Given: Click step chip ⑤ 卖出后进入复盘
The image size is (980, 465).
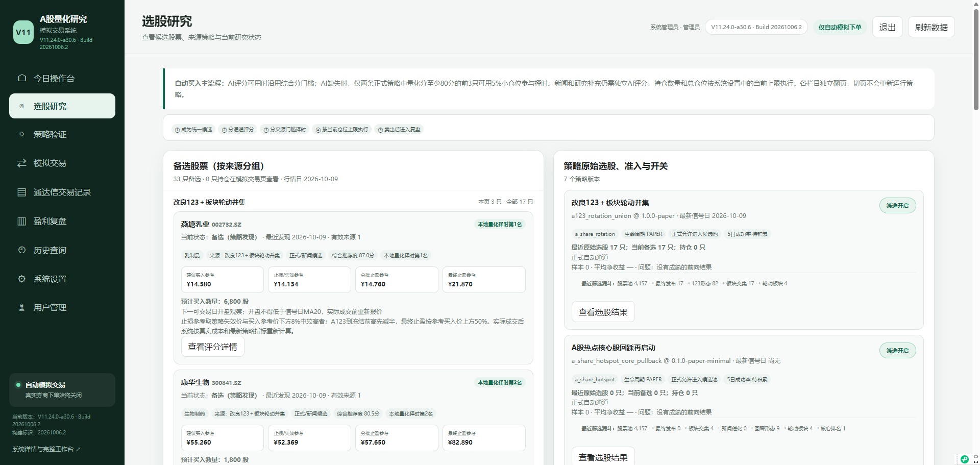Looking at the screenshot, I should pos(399,130).
